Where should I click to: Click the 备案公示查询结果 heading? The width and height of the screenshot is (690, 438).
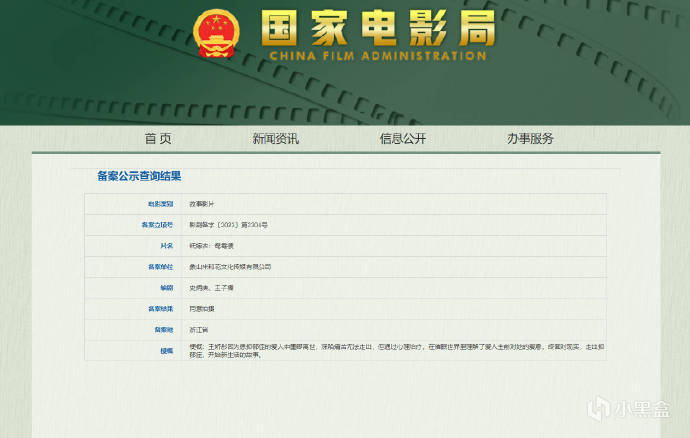click(x=139, y=176)
